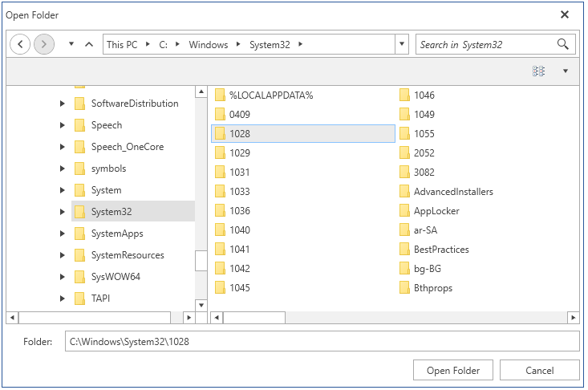Select SoftwareDistribution in the tree
The image size is (588, 390).
click(x=135, y=104)
